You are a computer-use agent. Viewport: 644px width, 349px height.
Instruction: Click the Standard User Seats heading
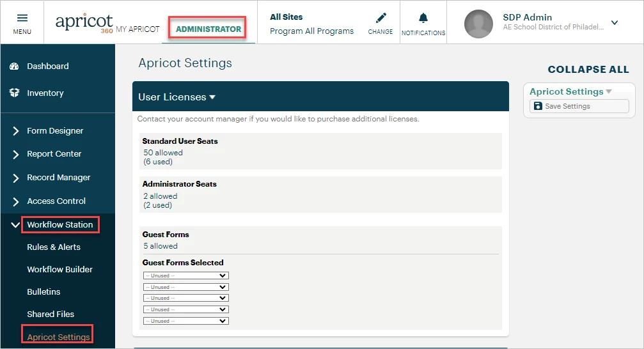180,141
